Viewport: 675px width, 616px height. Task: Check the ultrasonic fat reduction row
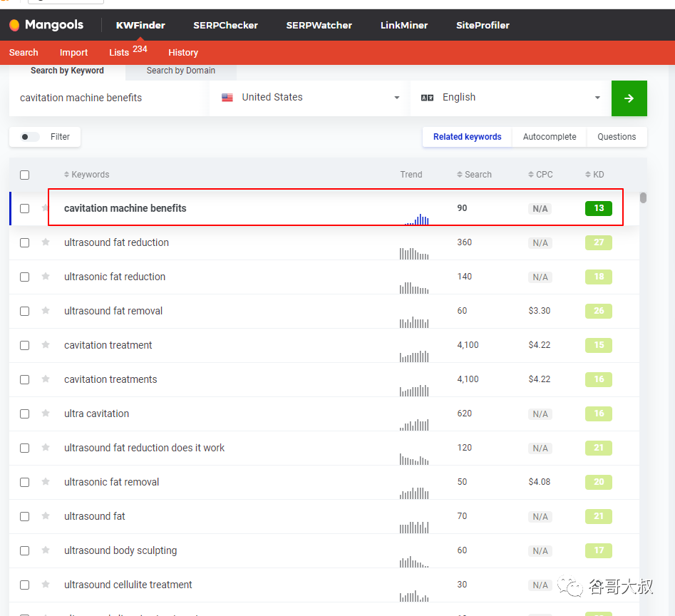coord(24,277)
